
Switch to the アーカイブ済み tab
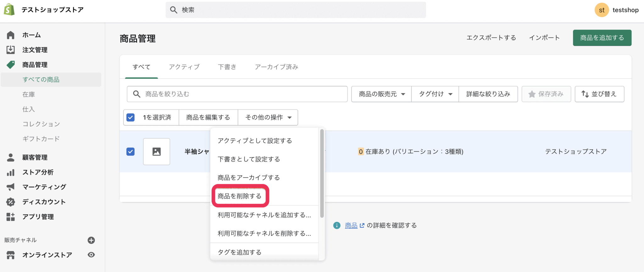[276, 67]
